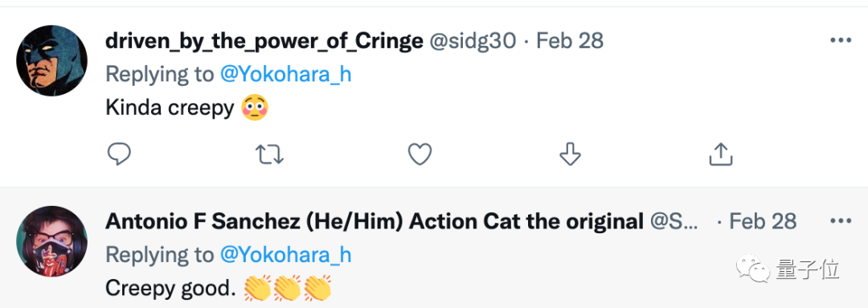
Task: Open Antonio F Sanchez Action Cat display name
Action: tap(375, 222)
